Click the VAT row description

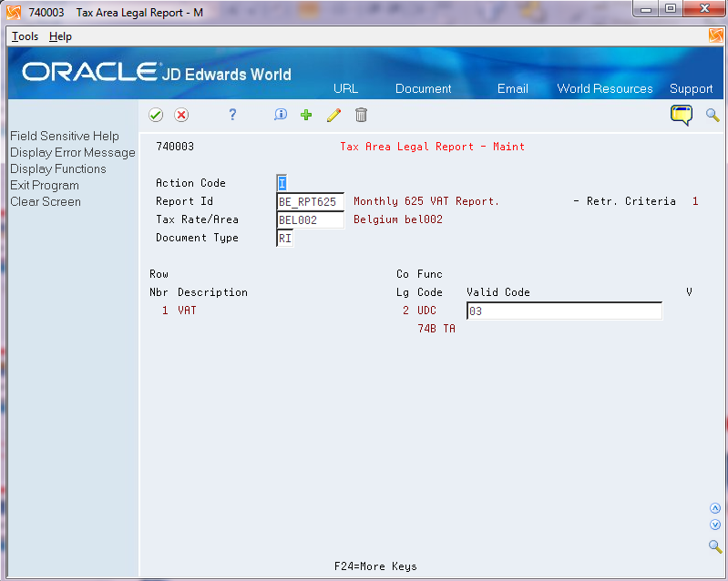(187, 310)
